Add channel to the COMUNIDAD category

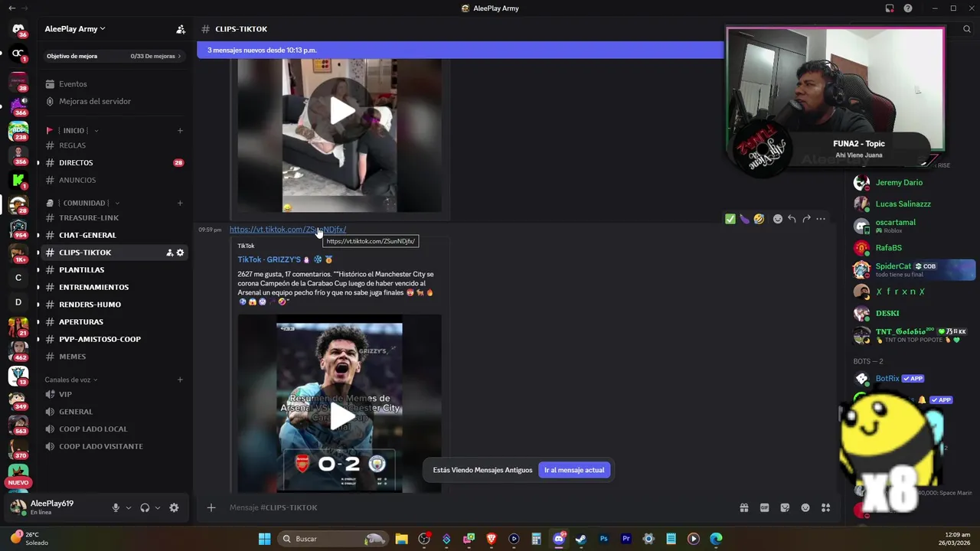pos(180,203)
